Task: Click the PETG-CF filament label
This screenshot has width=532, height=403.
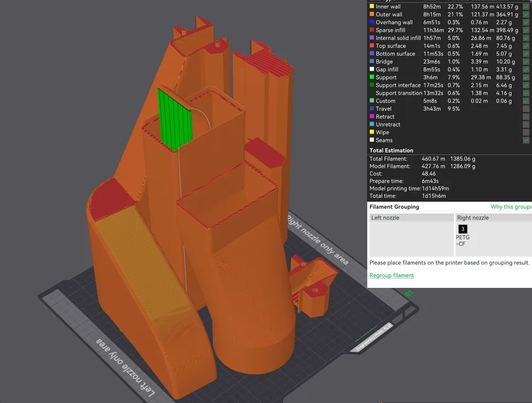Action: (x=462, y=241)
